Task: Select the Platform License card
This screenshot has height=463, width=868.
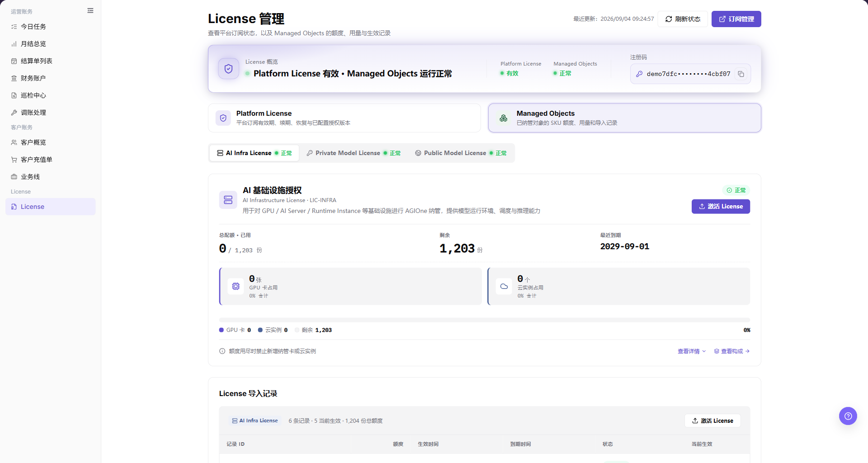Action: tap(344, 118)
